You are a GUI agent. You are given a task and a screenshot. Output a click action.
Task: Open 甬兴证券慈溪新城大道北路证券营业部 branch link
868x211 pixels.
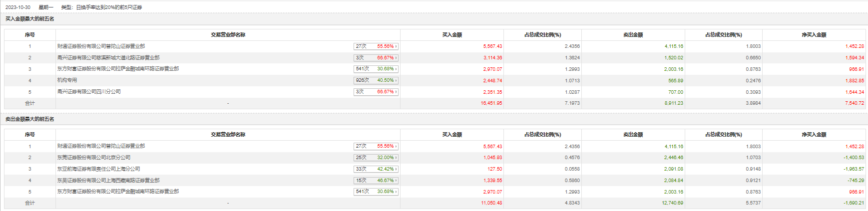pos(108,58)
